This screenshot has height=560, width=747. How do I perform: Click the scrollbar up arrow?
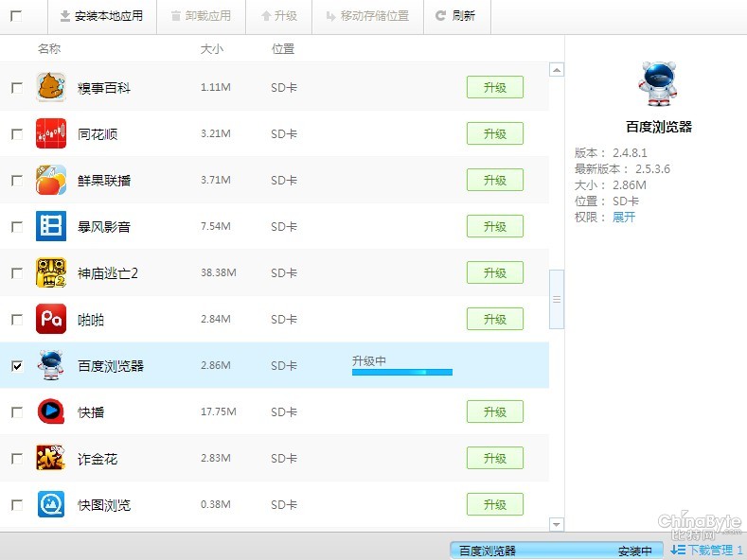[557, 69]
